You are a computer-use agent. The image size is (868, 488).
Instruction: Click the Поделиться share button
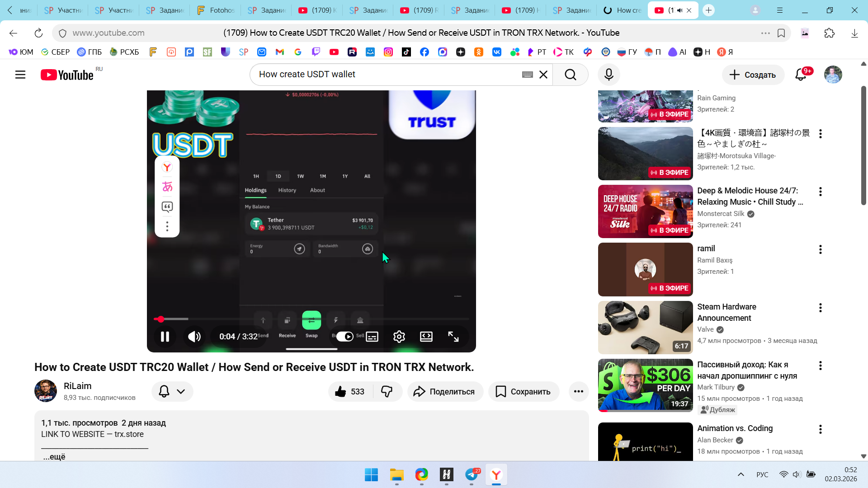pyautogui.click(x=445, y=391)
